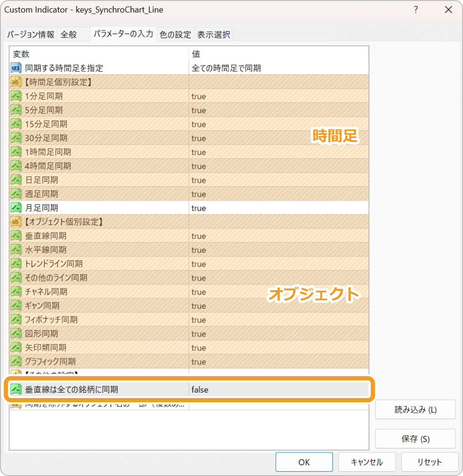The width and height of the screenshot is (463, 476).
Task: Switch to the 表示選択 tab
Action: pyautogui.click(x=213, y=34)
